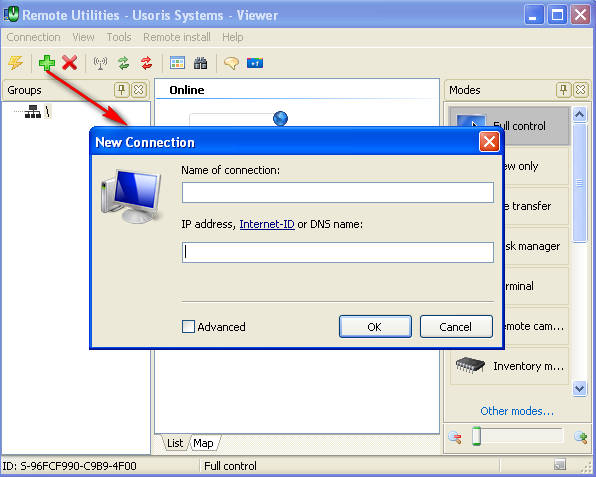Select the root network group tree item

coord(37,111)
